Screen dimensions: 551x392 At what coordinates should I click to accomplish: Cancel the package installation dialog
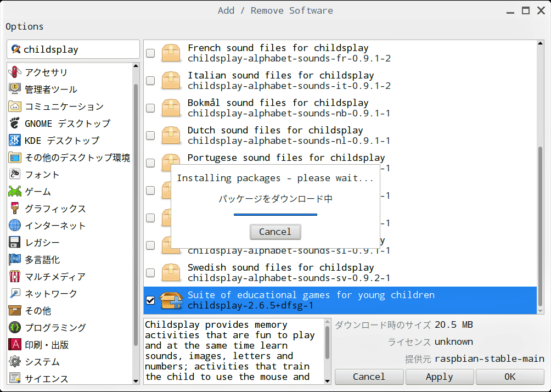275,232
